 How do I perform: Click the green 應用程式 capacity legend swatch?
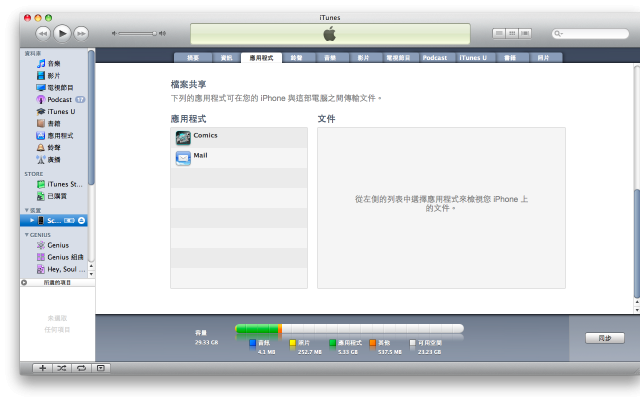333,343
